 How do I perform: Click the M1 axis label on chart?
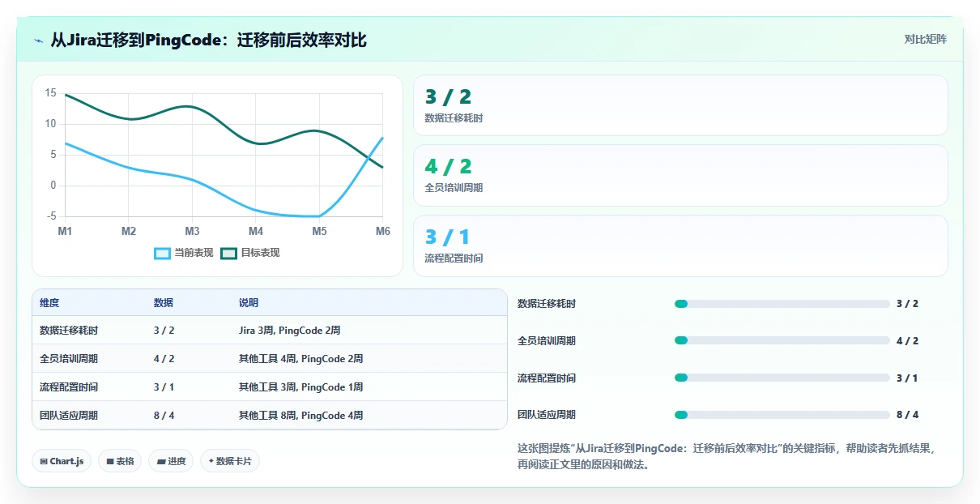point(65,232)
